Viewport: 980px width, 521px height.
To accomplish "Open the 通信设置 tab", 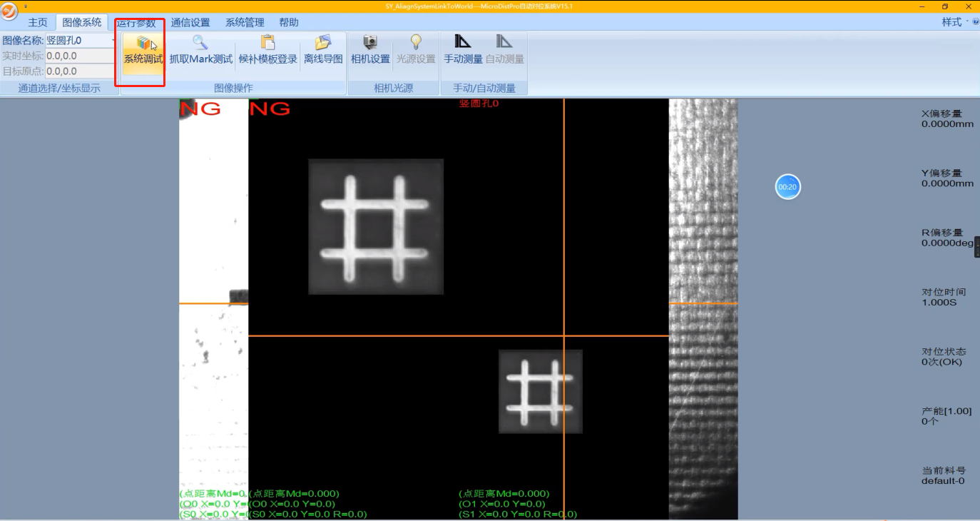I will pos(190,23).
